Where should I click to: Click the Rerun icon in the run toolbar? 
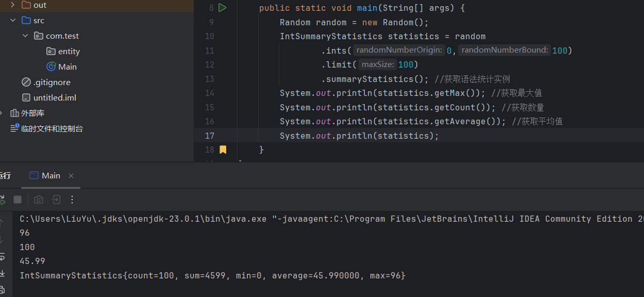(x=3, y=200)
